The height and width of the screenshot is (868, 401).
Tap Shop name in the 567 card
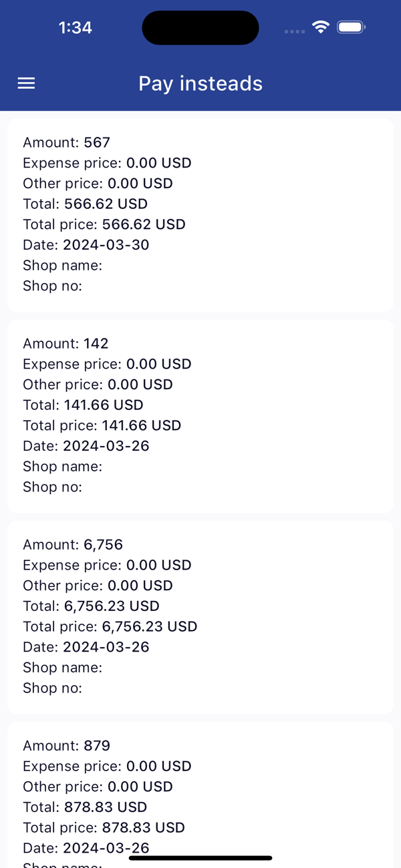point(63,265)
